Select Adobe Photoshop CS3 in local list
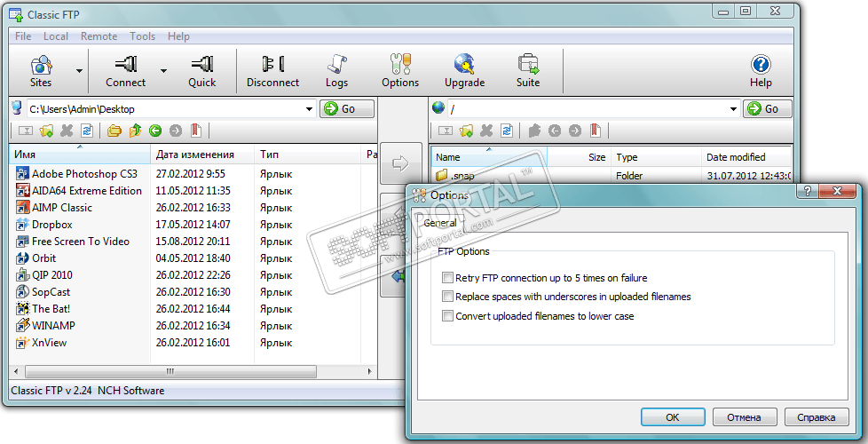Screen dimensions: 868x444 pyautogui.click(x=84, y=174)
